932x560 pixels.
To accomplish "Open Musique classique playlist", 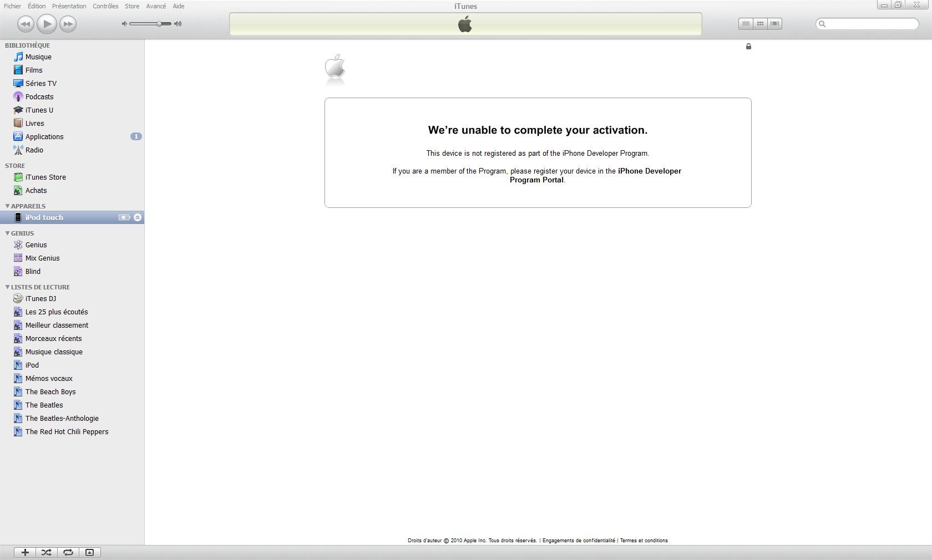I will [x=72, y=352].
